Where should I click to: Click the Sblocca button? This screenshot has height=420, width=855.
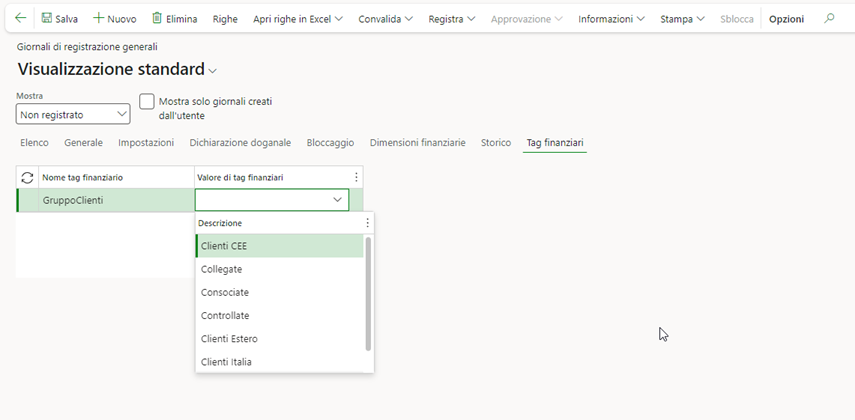click(x=737, y=19)
